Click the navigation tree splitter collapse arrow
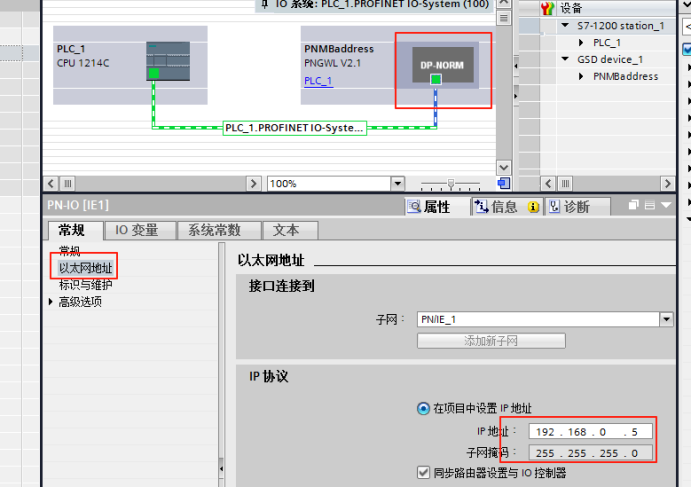The image size is (692, 488). click(x=222, y=469)
